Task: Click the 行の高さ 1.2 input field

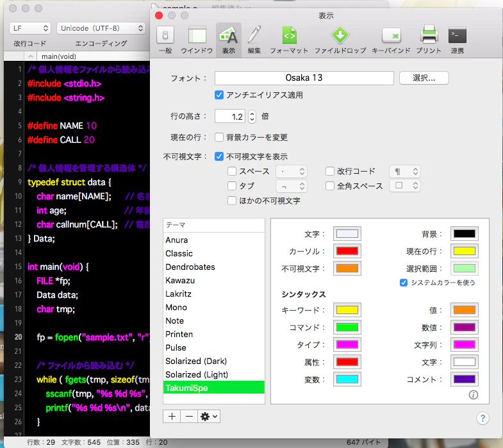Action: point(230,116)
